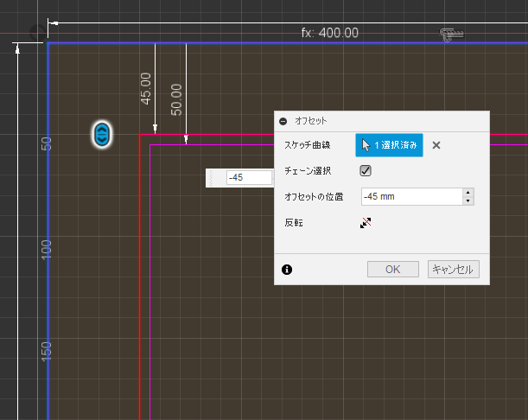Cancel the offset with the キャンセル button
Image resolution: width=528 pixels, height=420 pixels.
click(x=453, y=269)
